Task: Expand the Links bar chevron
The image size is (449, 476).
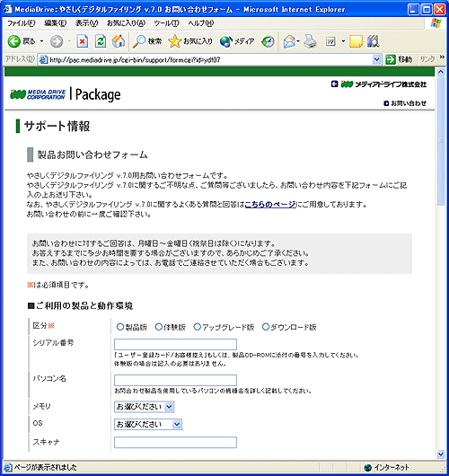Action: pos(442,57)
